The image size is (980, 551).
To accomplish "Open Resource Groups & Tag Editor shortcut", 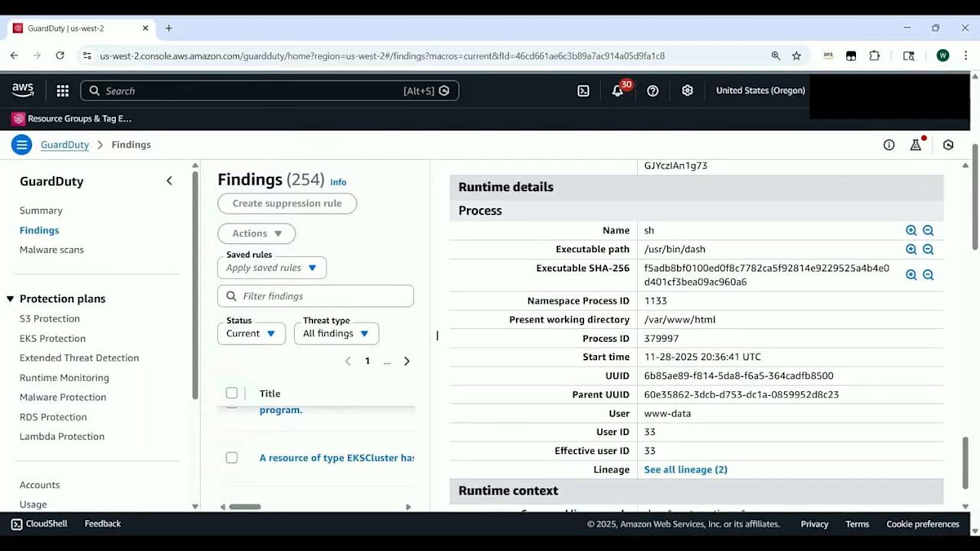I will click(x=72, y=118).
